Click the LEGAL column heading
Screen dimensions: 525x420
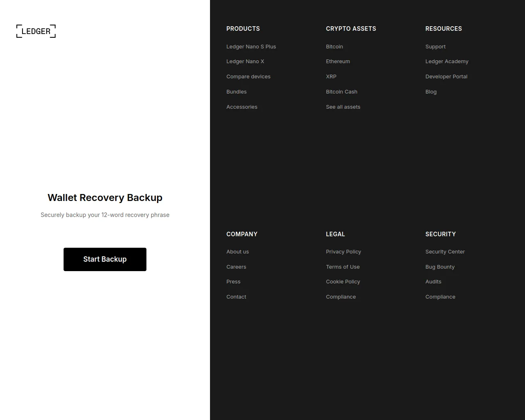coord(335,234)
